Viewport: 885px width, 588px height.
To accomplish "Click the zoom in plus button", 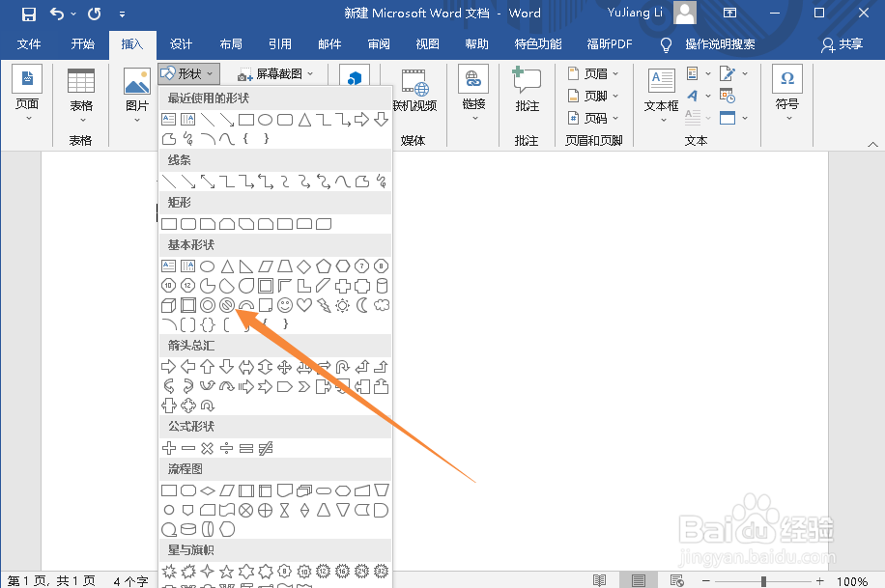I will coord(820,580).
